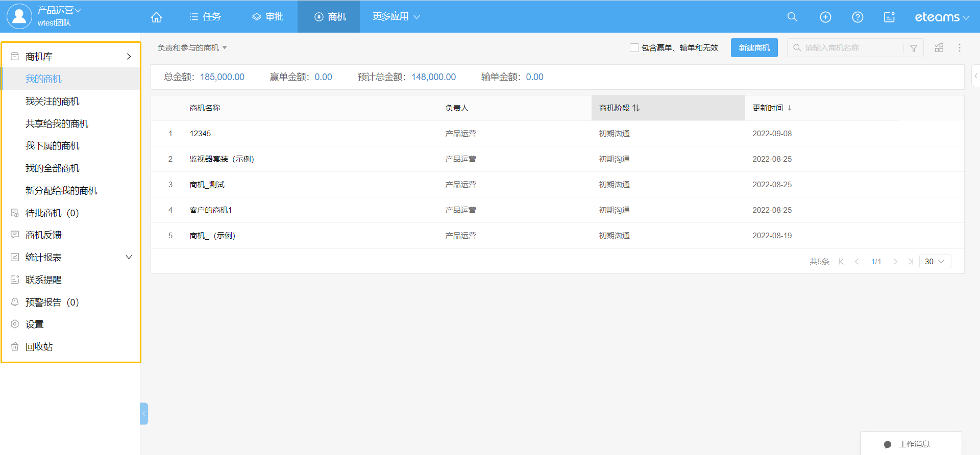The height and width of the screenshot is (455, 980).
Task: Open the help question mark icon
Action: 857,17
